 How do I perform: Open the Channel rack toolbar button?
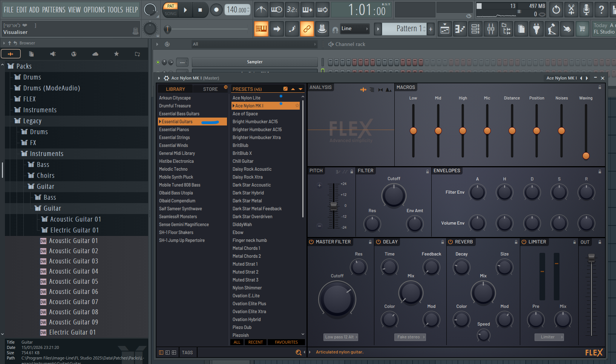coord(475,29)
